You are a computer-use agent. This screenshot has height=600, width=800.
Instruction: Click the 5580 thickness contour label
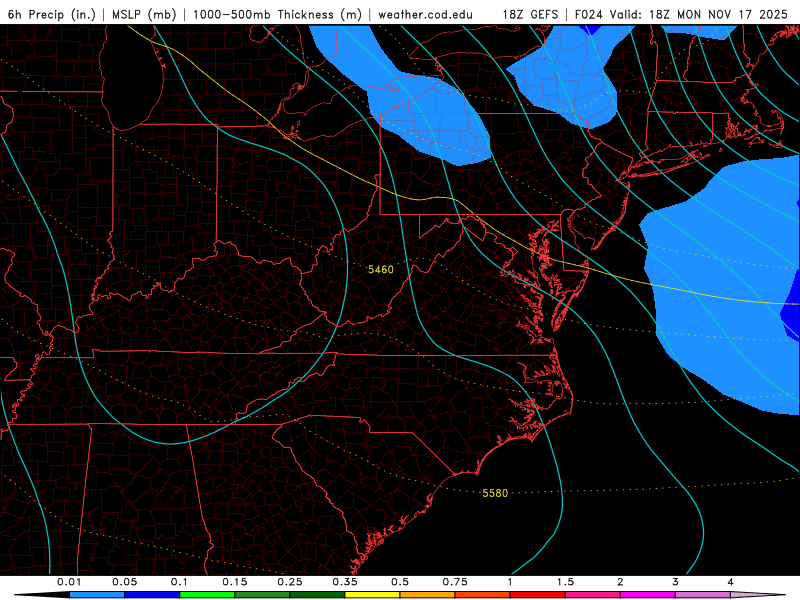[x=495, y=493]
